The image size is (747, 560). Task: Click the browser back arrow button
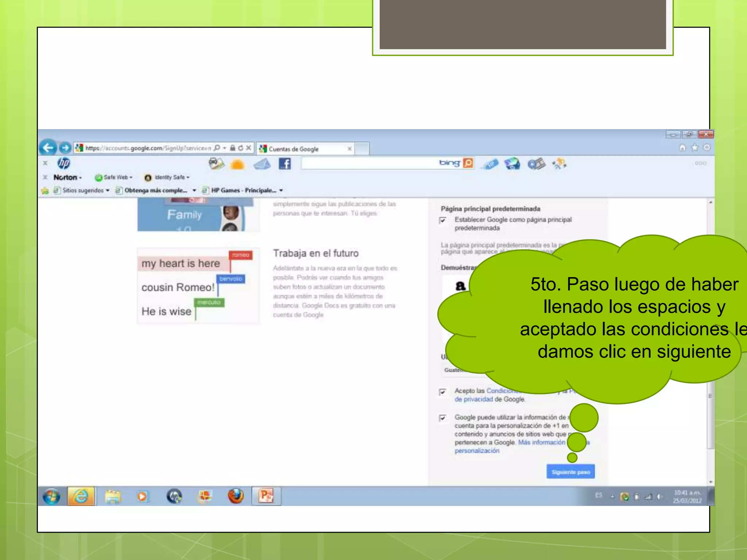point(48,148)
